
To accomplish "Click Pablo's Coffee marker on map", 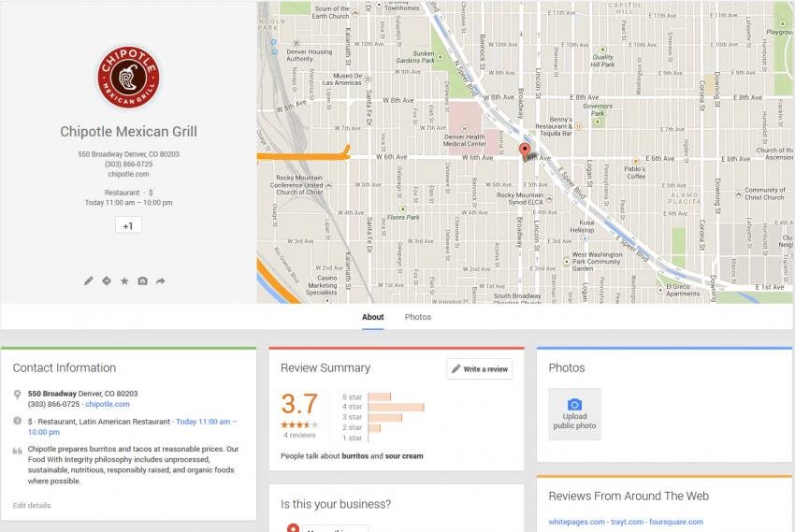I will 635,161.
